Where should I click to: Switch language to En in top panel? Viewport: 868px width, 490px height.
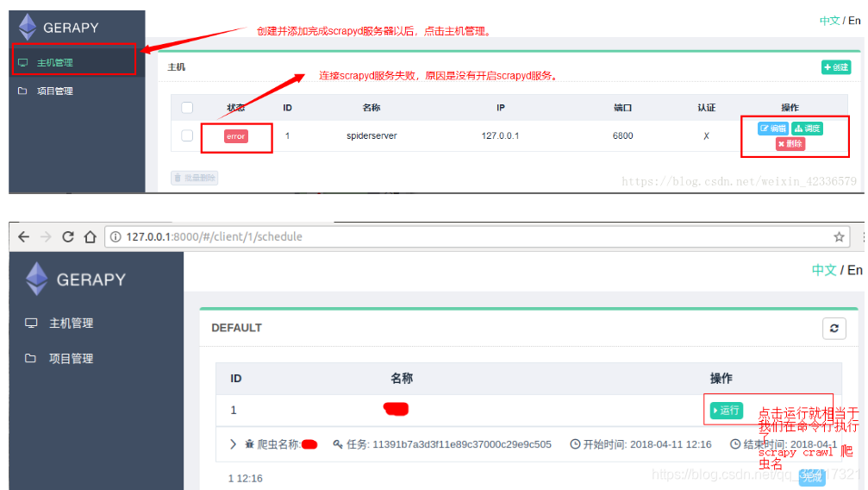click(x=854, y=21)
